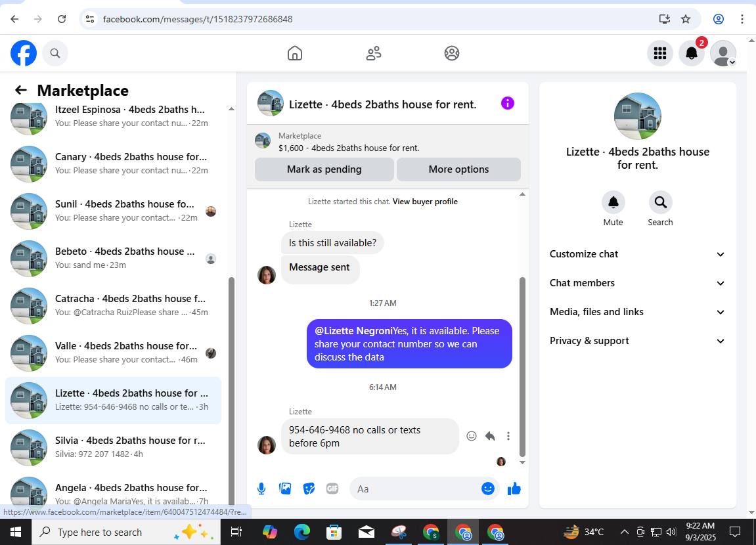Open Chrome profile icon
The width and height of the screenshot is (756, 545).
pos(719,19)
